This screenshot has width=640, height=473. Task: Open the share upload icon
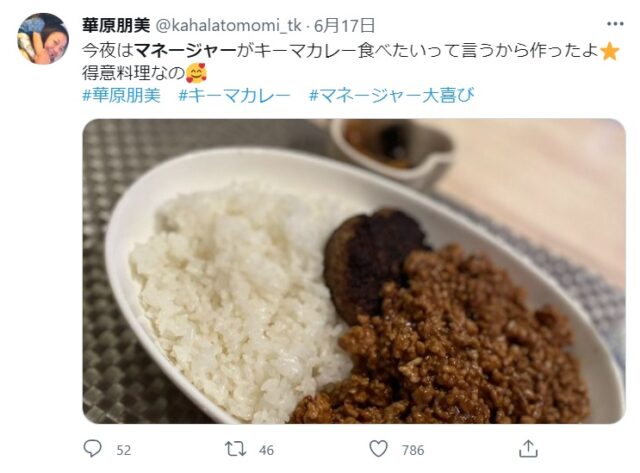(528, 449)
